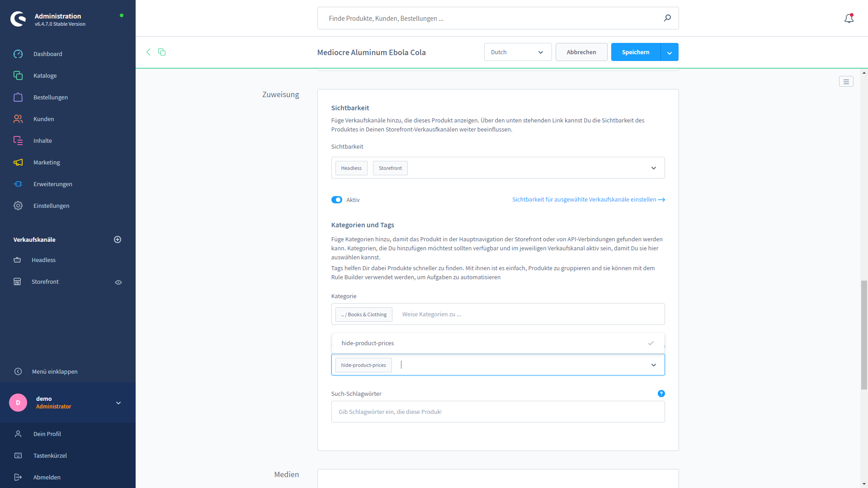Expand the Speichern split button dropdown
868x488 pixels.
tap(669, 52)
